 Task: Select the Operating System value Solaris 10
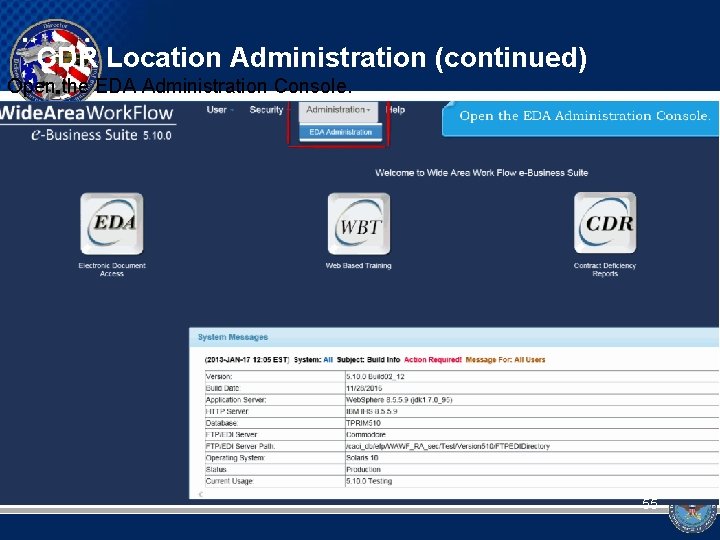tap(362, 458)
